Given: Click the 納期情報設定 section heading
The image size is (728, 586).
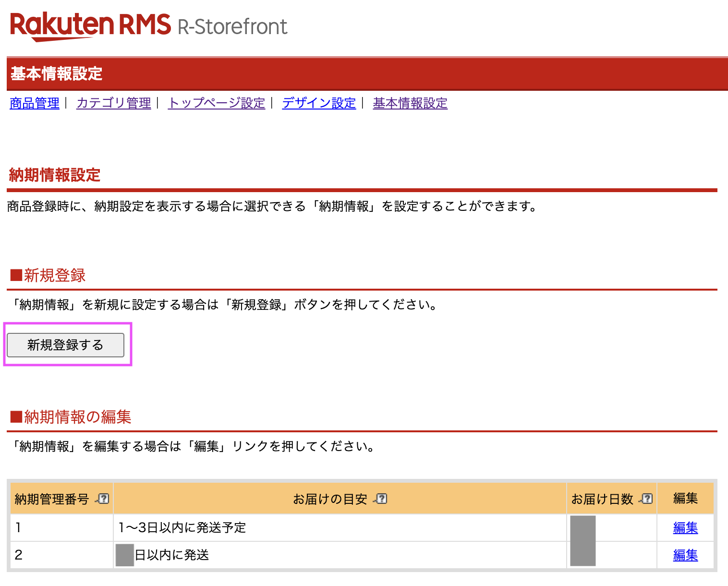Looking at the screenshot, I should pos(55,175).
